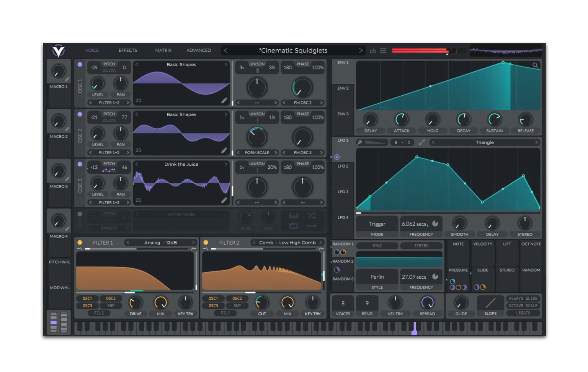Image resolution: width=588 pixels, height=372 pixels.
Task: Switch to the Effects tab
Action: point(127,51)
